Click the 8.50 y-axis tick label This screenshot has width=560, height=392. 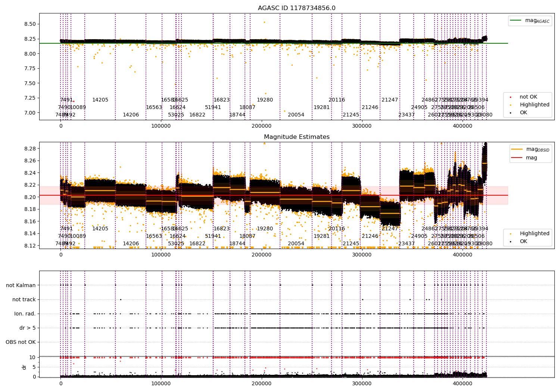(29, 24)
